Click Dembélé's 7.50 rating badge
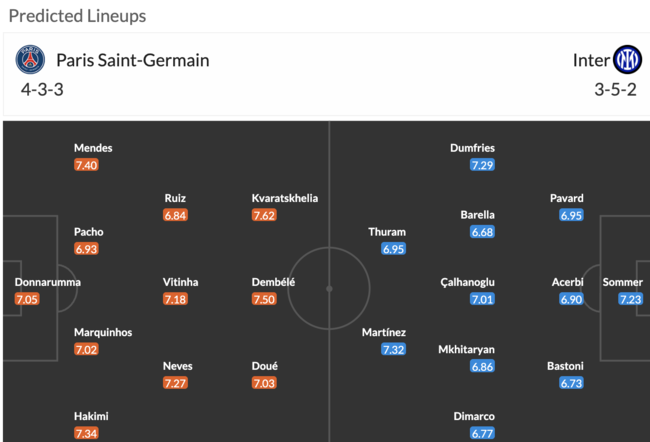 pos(265,299)
